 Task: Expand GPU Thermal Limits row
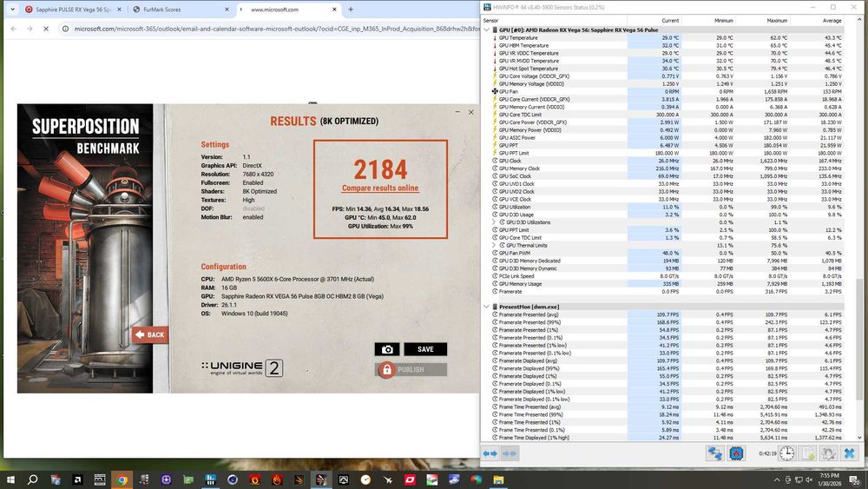494,245
